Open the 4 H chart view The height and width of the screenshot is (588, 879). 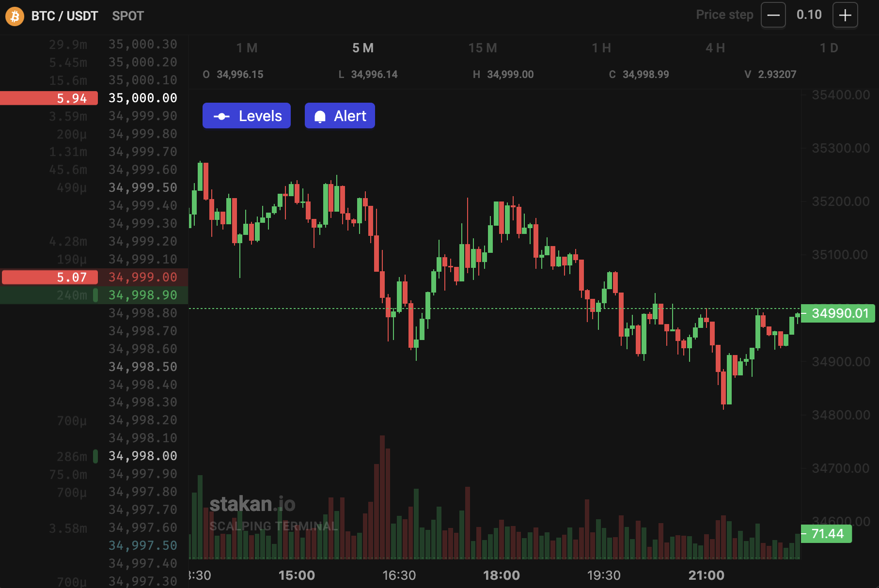(715, 47)
